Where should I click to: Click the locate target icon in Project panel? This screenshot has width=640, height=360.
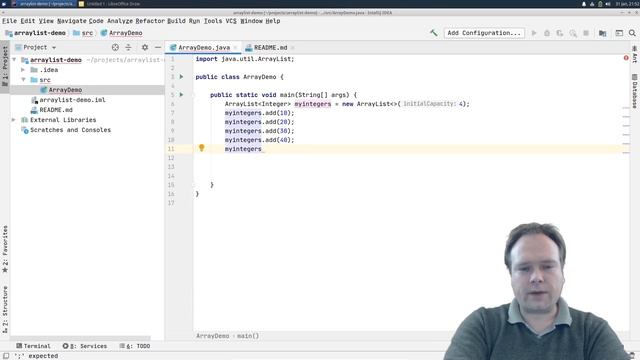coord(115,47)
